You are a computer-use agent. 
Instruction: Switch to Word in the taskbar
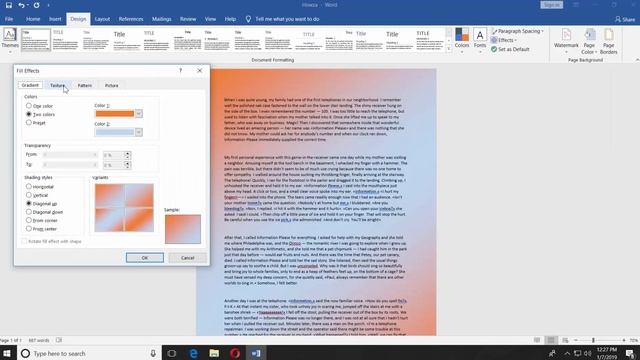[256, 353]
